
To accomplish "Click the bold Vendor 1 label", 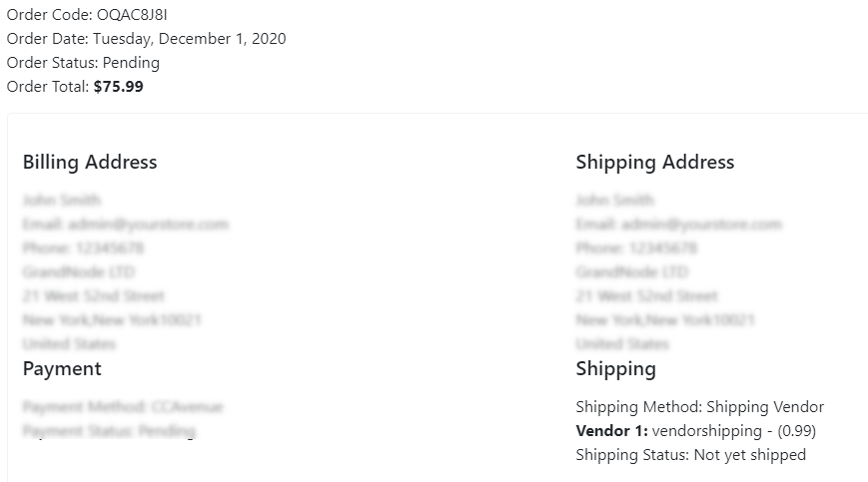I will coord(611,431).
